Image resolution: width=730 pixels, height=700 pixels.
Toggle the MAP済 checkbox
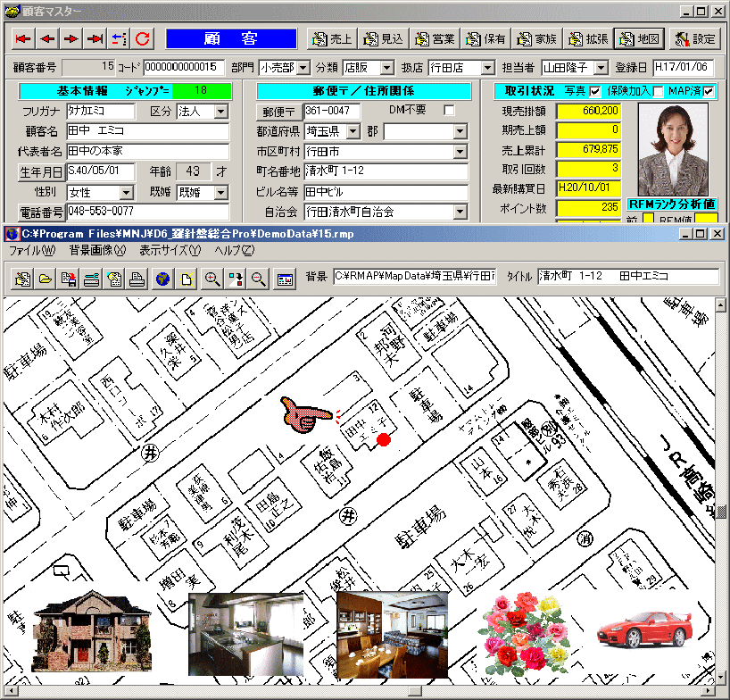[708, 91]
